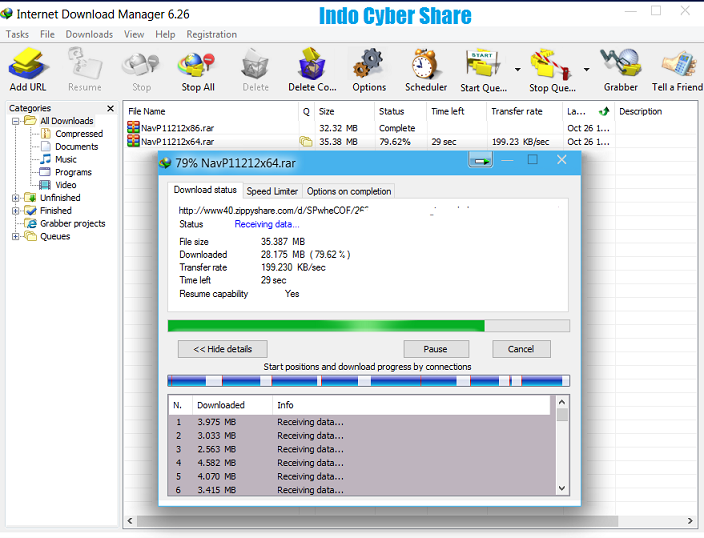Image resolution: width=704 pixels, height=538 pixels.
Task: Sort by File Name column header
Action: click(211, 111)
